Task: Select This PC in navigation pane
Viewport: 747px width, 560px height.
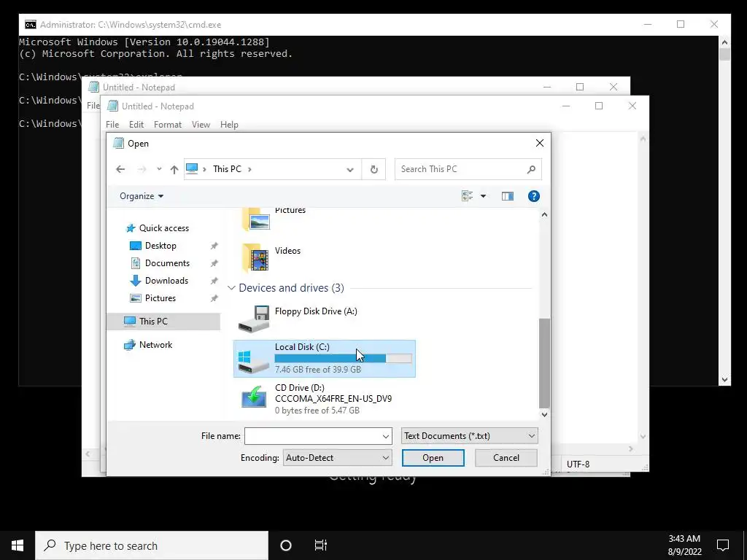Action: 153,322
